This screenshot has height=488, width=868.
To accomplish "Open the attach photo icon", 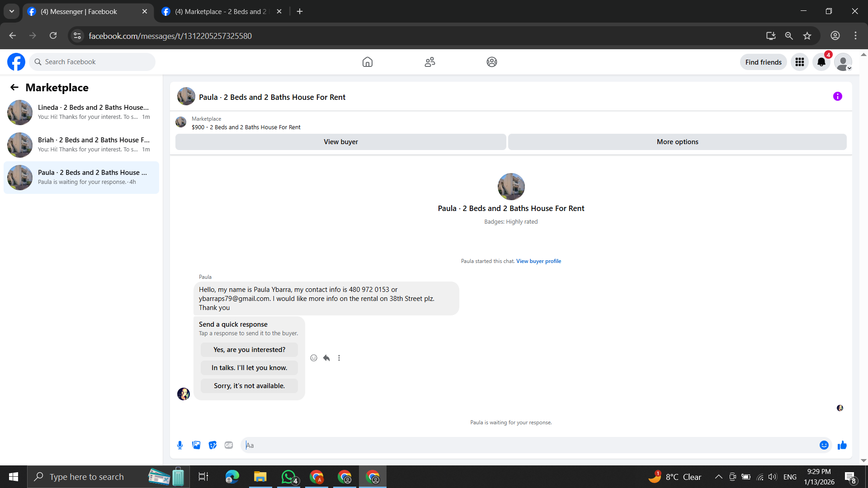I will click(196, 445).
